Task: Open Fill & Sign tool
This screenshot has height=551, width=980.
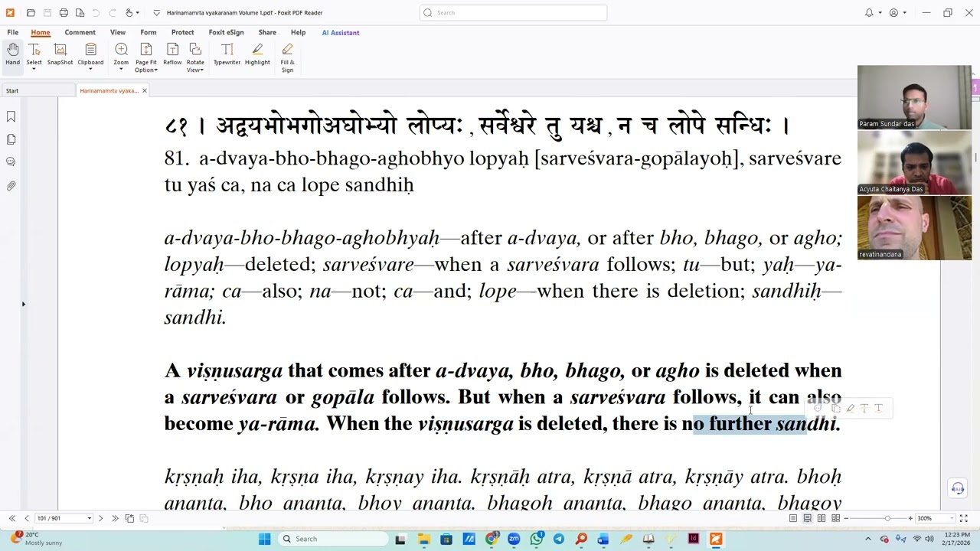Action: tap(287, 57)
